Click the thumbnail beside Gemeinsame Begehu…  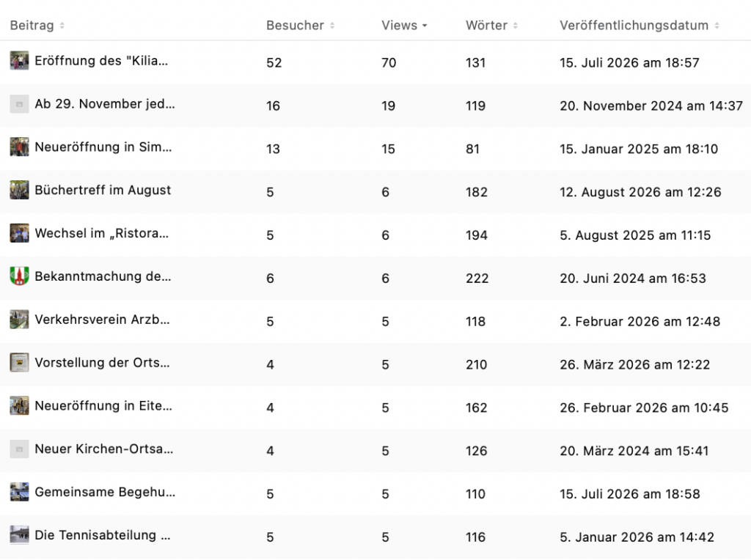coord(19,492)
